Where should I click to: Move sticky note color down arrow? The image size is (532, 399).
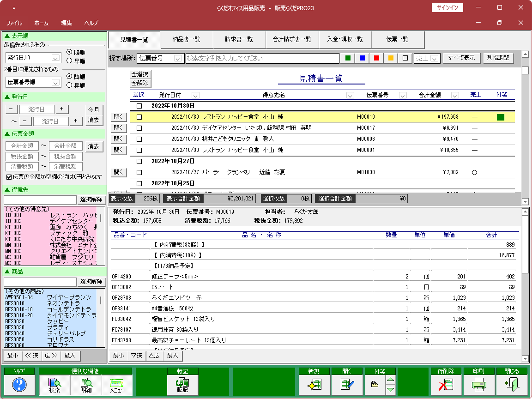tap(391, 390)
